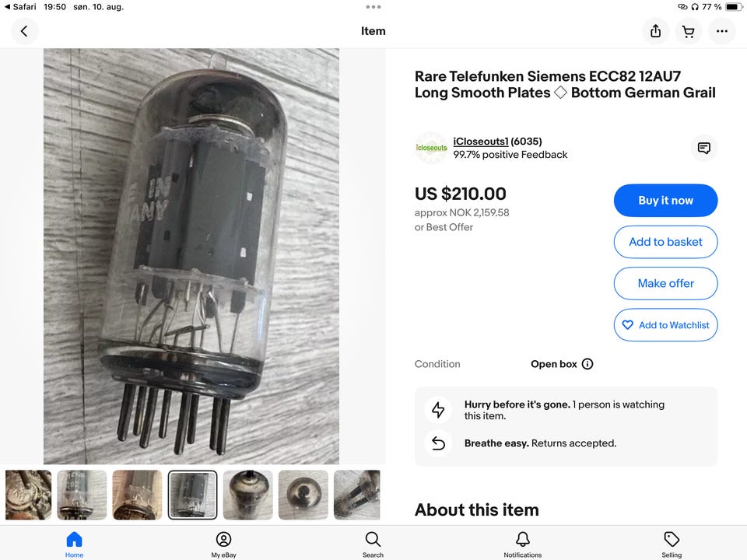This screenshot has width=747, height=560.
Task: Open the iCloseouts seller logo
Action: coord(431,148)
